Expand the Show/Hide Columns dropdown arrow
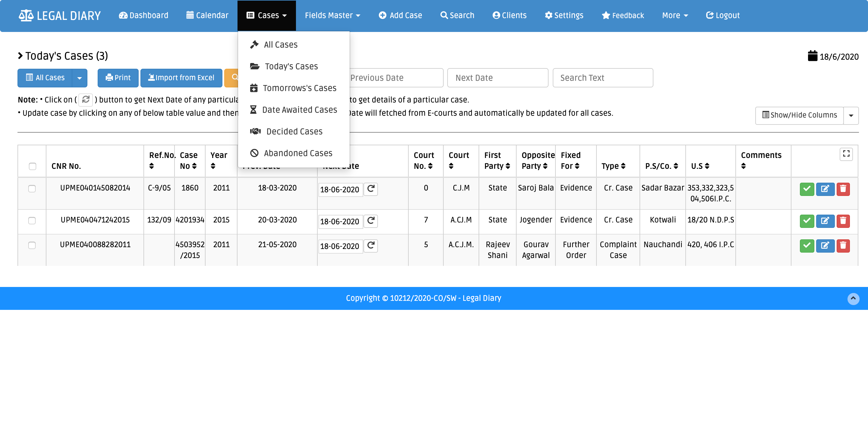The image size is (868, 422). [x=851, y=116]
